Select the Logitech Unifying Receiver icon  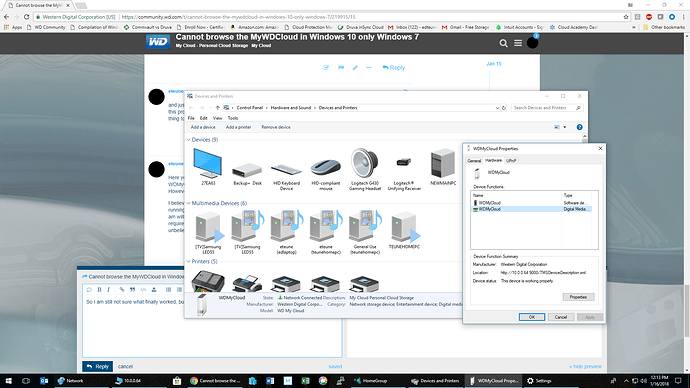coord(404,163)
